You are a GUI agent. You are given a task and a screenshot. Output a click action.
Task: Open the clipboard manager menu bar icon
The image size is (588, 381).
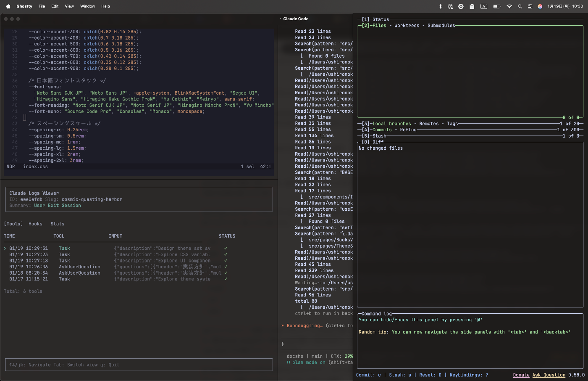tap(472, 6)
